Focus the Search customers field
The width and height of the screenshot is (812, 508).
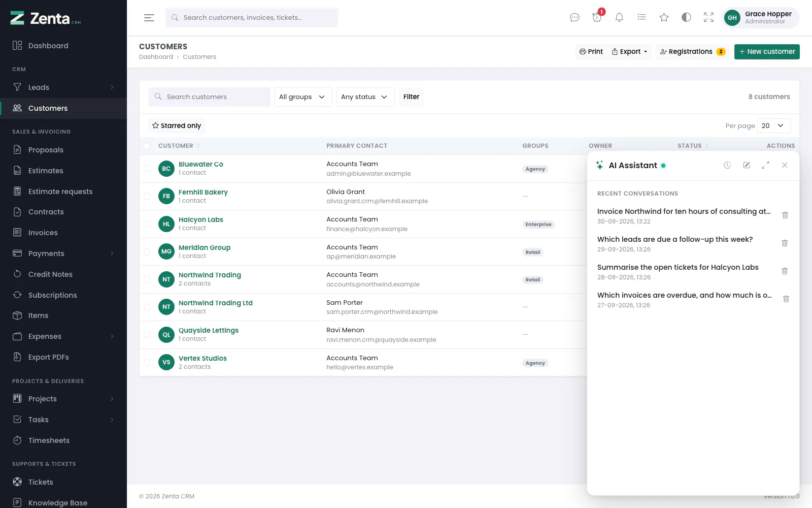[x=210, y=97]
